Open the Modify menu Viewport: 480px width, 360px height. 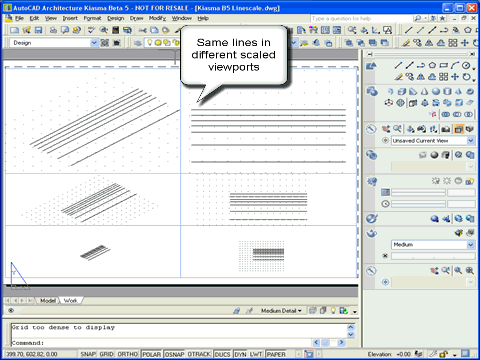pos(157,18)
